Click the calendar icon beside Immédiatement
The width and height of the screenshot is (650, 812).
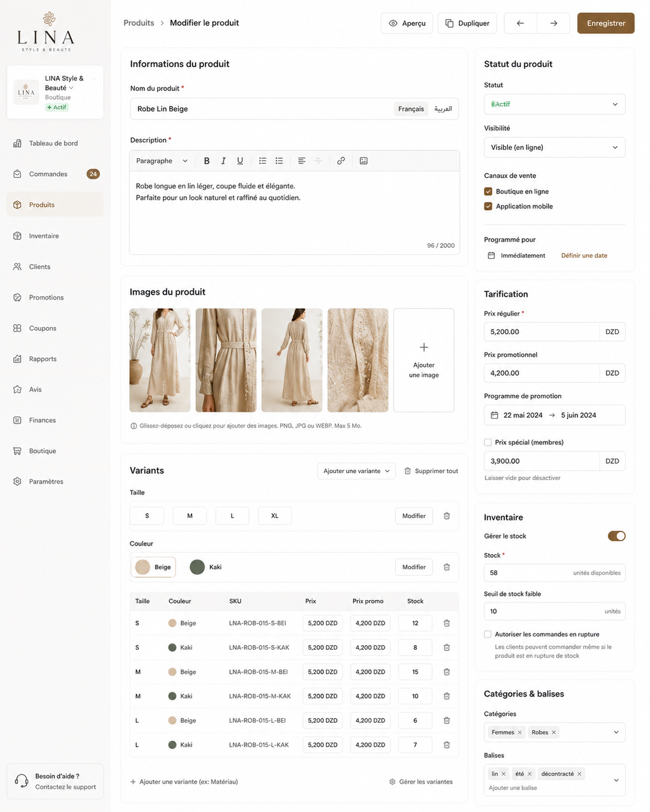[491, 255]
